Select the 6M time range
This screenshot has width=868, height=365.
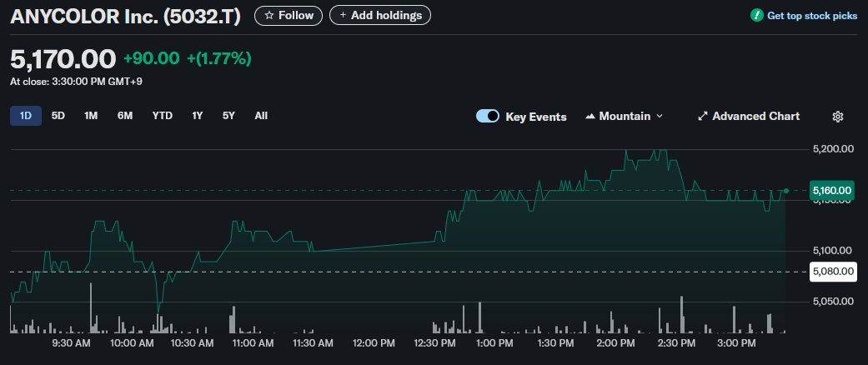pyautogui.click(x=124, y=116)
